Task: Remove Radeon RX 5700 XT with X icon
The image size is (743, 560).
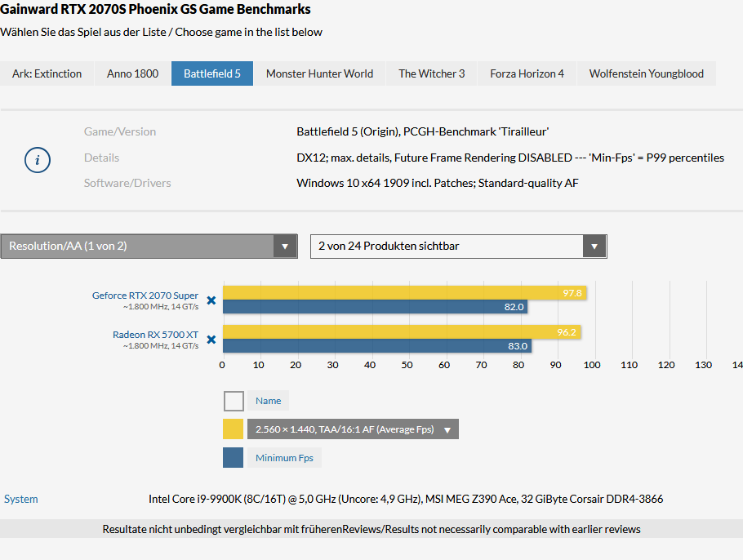Action: 211,340
